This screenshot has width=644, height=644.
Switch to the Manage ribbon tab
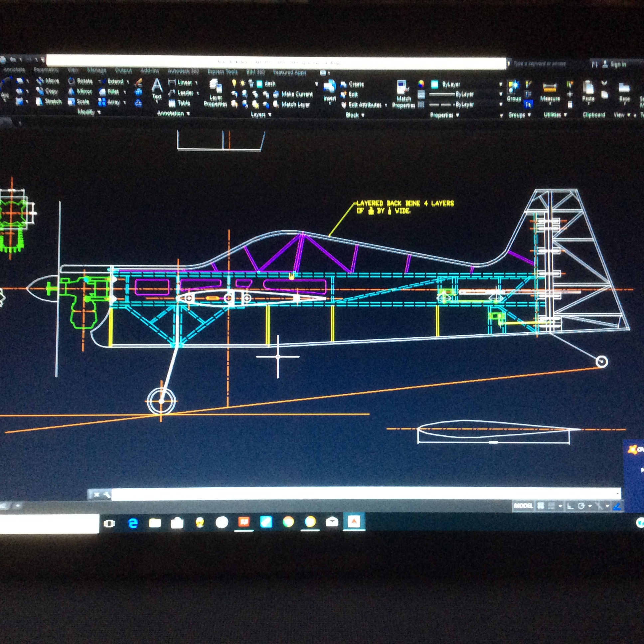coord(96,70)
